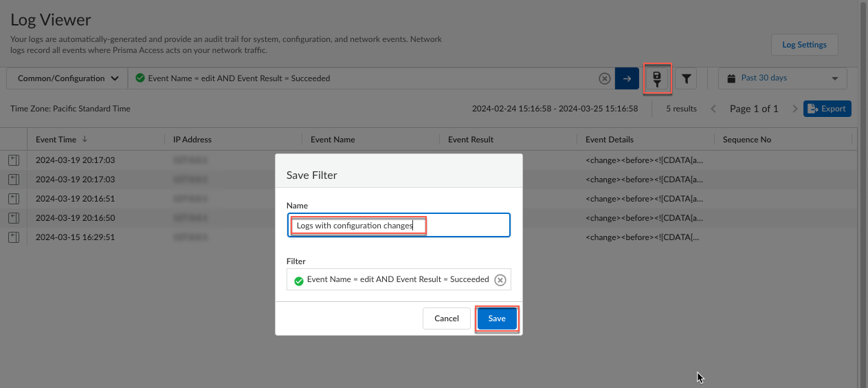868x388 pixels.
Task: Open the Past 30 days time range dropdown
Action: pos(782,78)
